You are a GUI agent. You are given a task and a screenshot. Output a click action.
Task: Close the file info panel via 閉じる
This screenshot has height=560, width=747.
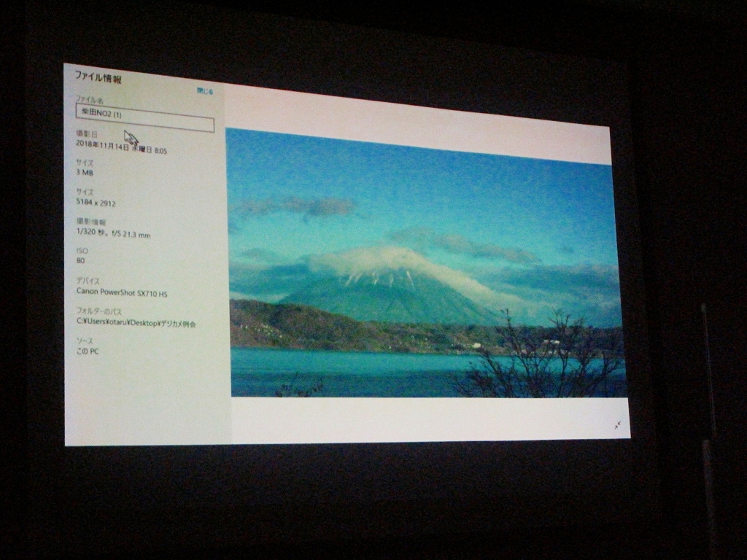[x=205, y=91]
